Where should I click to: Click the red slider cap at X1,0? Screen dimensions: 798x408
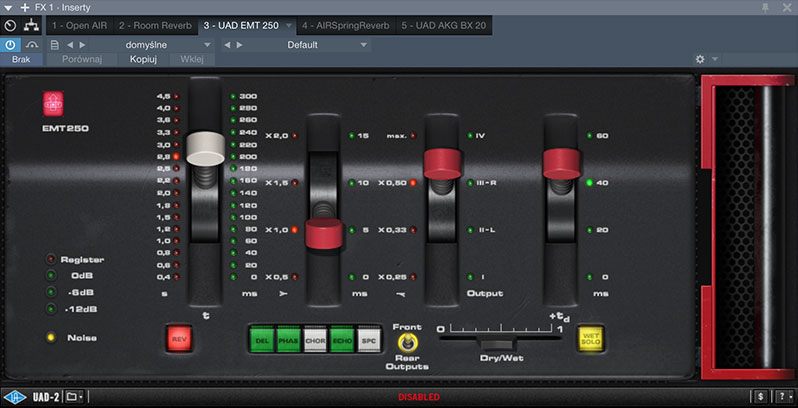pyautogui.click(x=324, y=234)
